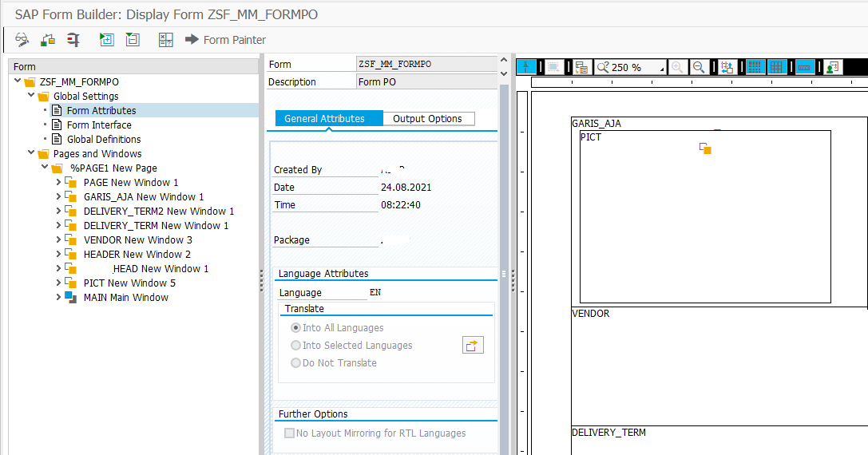The width and height of the screenshot is (868, 455).
Task: Toggle the main grid icon
Action: pos(777,67)
